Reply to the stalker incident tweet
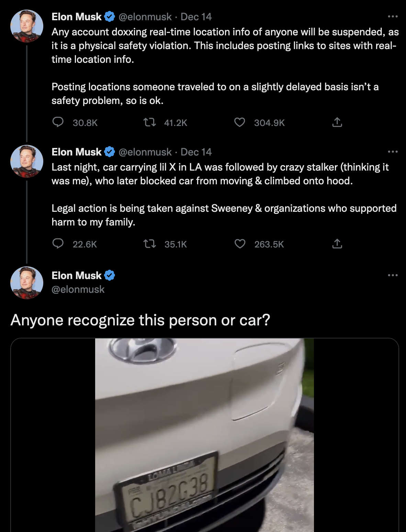This screenshot has width=406, height=532. click(x=58, y=244)
